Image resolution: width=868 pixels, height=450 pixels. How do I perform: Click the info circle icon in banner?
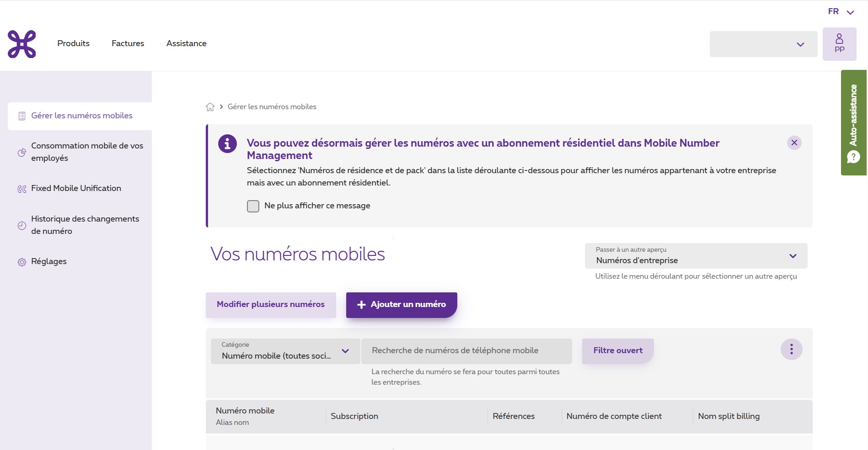227,144
